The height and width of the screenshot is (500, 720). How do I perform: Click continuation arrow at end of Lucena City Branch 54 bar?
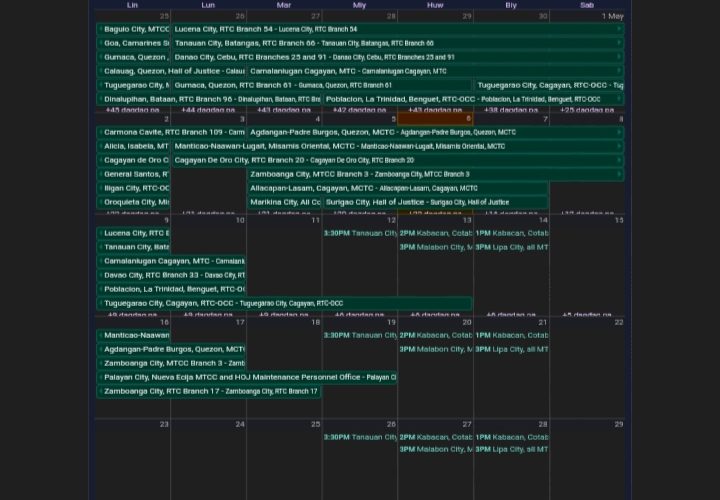click(619, 29)
